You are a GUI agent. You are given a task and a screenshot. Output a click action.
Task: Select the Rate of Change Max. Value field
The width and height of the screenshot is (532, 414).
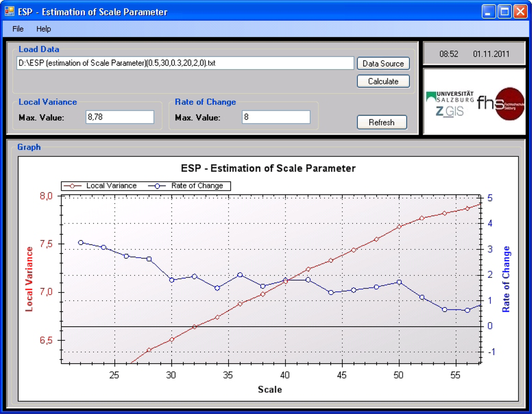point(276,117)
